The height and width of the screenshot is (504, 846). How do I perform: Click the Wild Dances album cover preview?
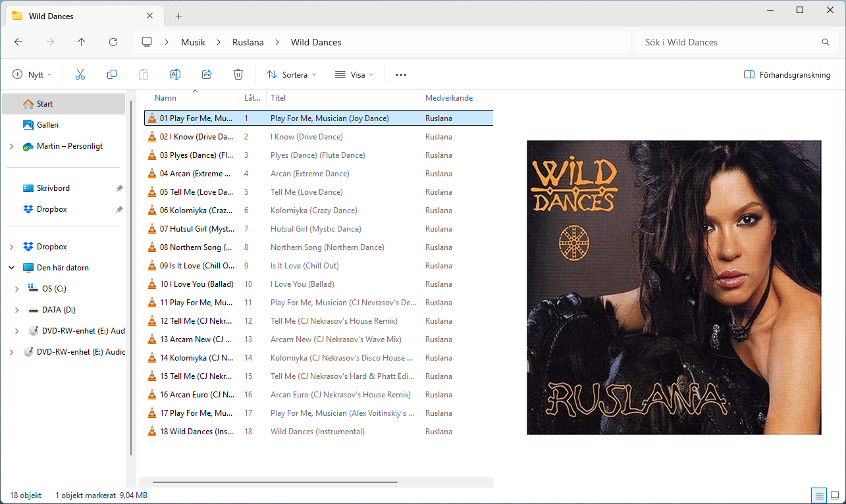(x=674, y=288)
